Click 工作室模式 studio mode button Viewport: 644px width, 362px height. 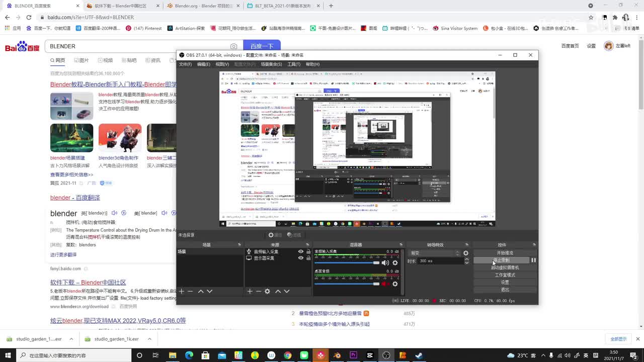(505, 275)
